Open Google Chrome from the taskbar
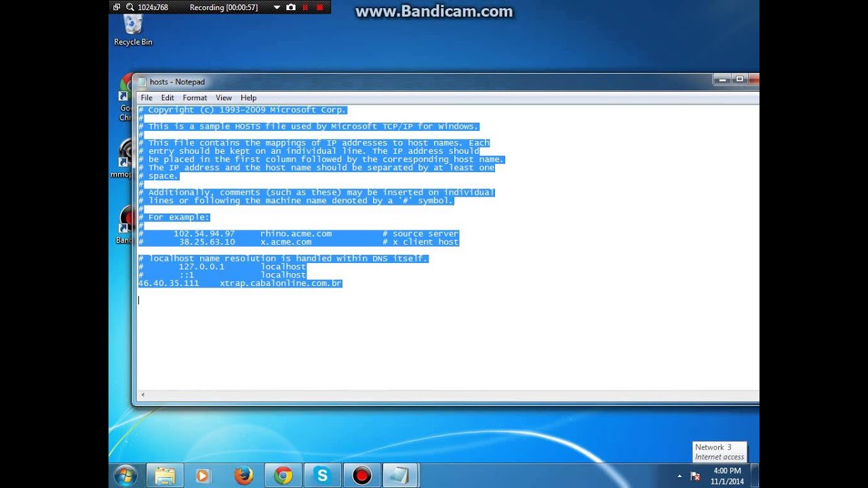 click(x=283, y=476)
